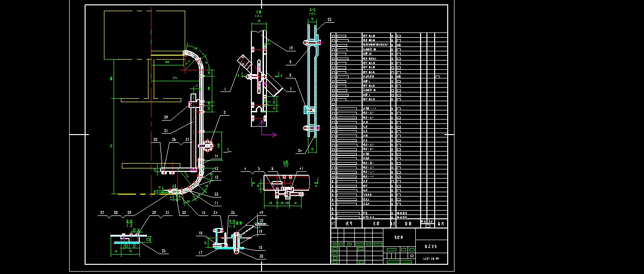
Task: Click the SCP drawing number in title block
Action: click(x=431, y=259)
